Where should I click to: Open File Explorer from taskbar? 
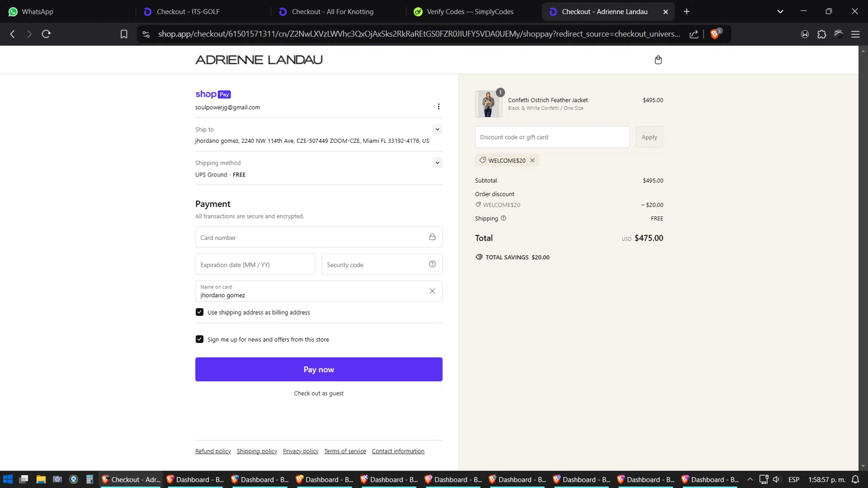(41, 479)
